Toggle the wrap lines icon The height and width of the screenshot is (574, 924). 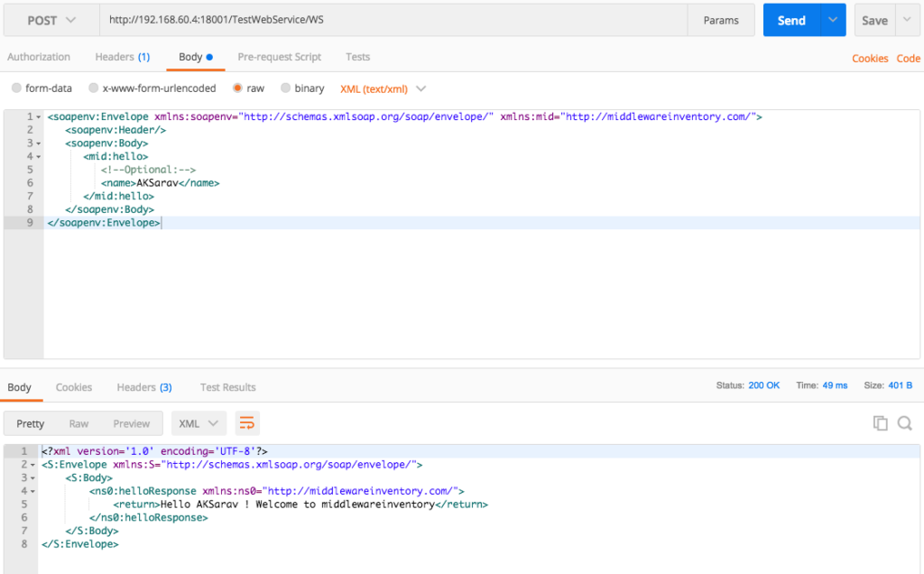(x=246, y=423)
